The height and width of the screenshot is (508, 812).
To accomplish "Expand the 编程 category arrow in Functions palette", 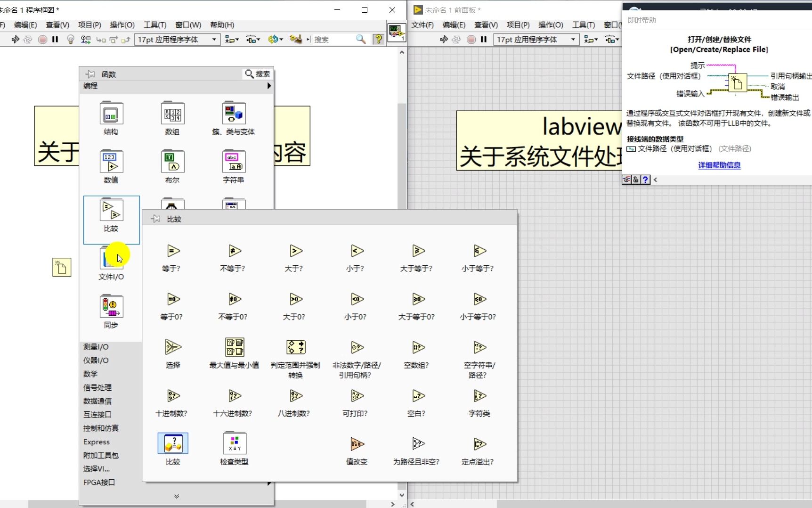I will 268,86.
